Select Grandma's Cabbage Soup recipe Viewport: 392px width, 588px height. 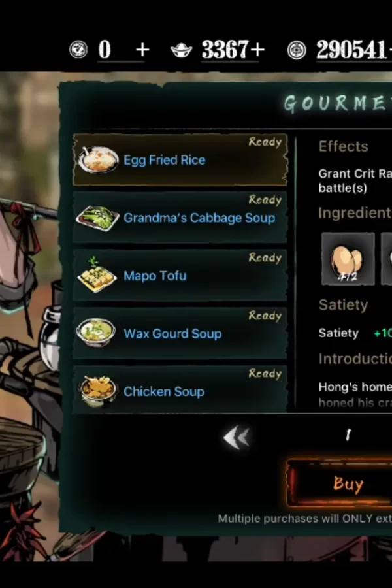[x=180, y=218]
